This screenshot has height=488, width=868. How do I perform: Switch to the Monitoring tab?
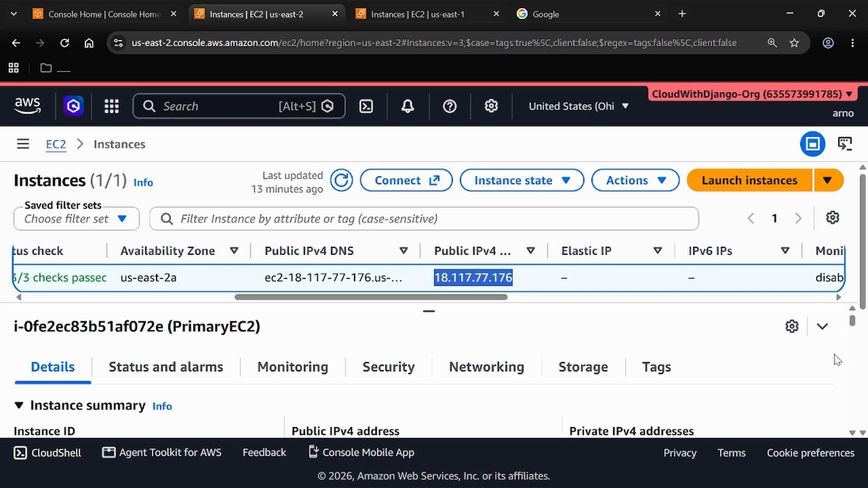click(x=292, y=367)
